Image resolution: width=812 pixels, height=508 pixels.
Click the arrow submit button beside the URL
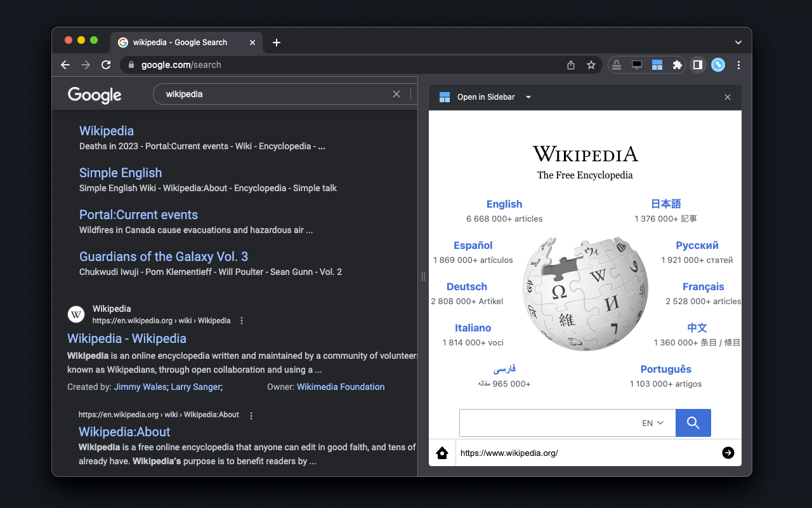728,453
